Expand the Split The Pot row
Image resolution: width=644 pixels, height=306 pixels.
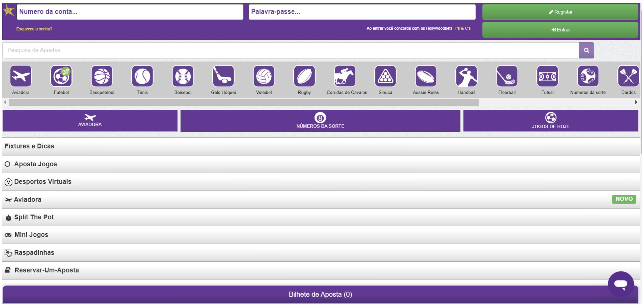(321, 217)
